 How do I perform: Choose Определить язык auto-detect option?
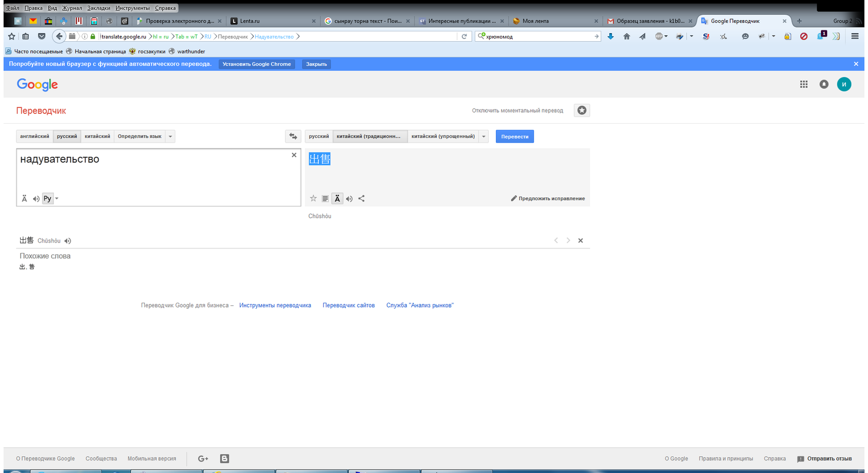139,136
